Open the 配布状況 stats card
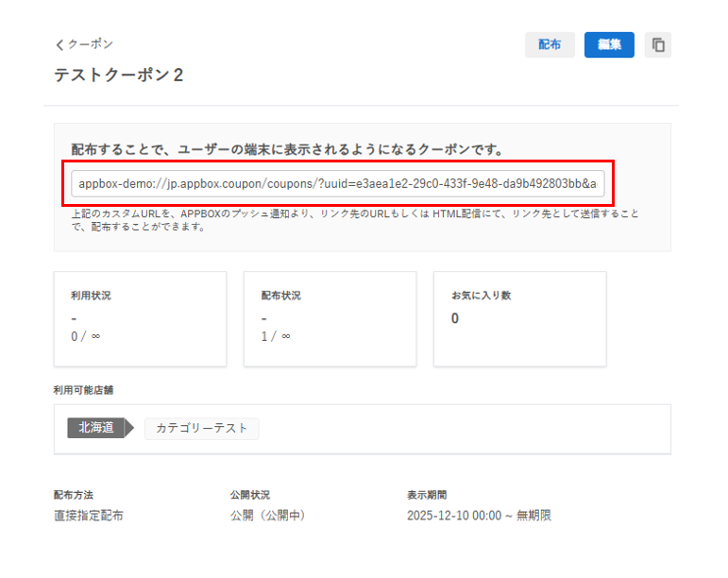The width and height of the screenshot is (728, 578). coord(330,319)
